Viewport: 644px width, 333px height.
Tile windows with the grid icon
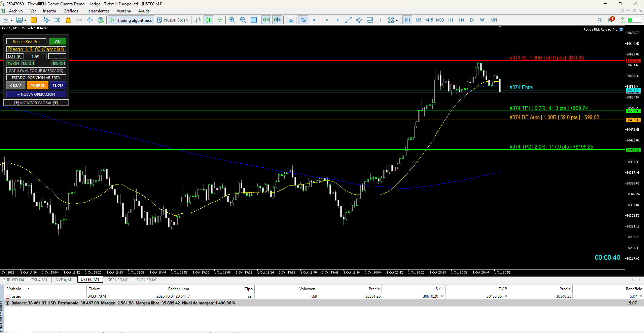click(254, 20)
